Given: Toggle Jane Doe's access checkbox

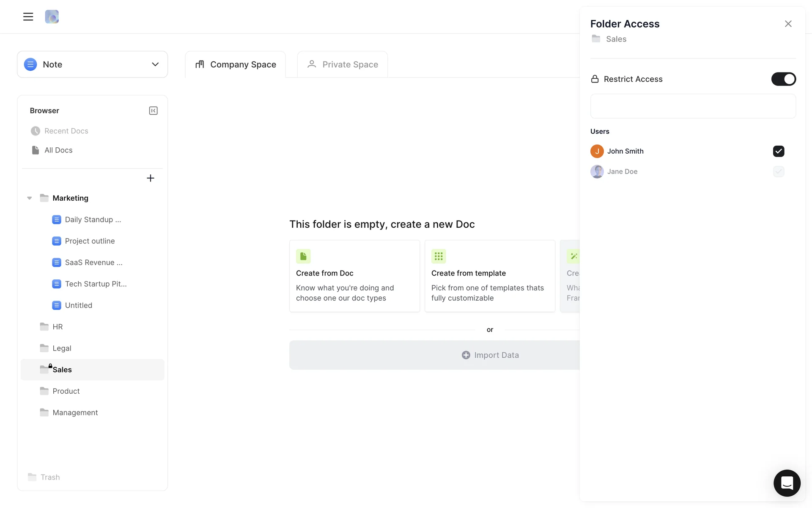Looking at the screenshot, I should (x=778, y=171).
